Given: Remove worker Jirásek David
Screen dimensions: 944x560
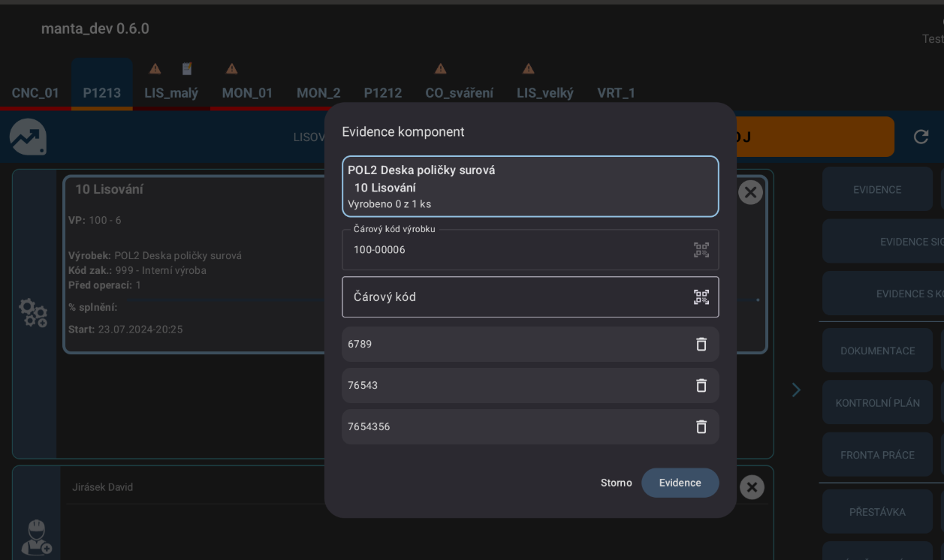Looking at the screenshot, I should [751, 487].
